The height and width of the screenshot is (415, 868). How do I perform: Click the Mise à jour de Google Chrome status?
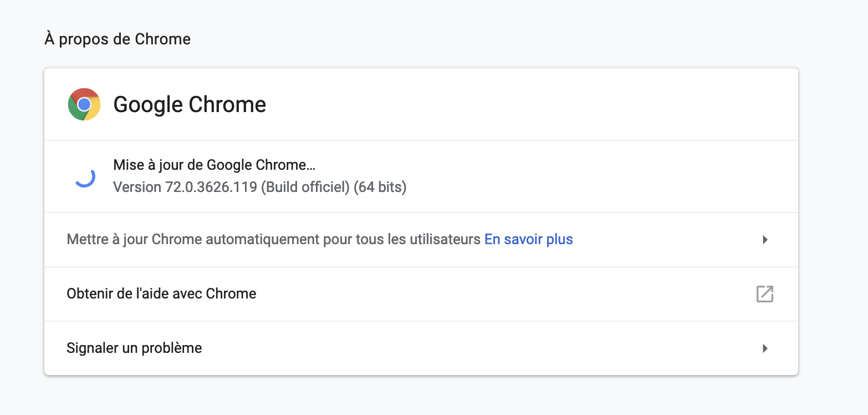[214, 165]
